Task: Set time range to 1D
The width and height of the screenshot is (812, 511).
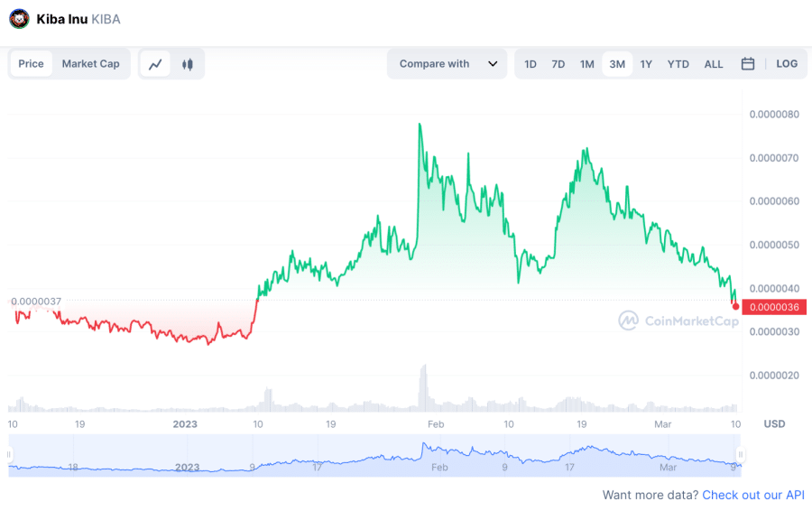Action: [531, 64]
